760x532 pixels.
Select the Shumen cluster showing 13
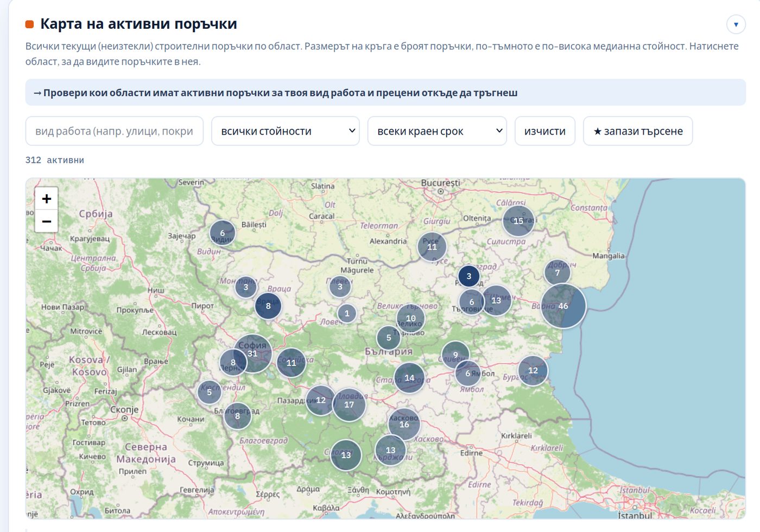click(496, 300)
